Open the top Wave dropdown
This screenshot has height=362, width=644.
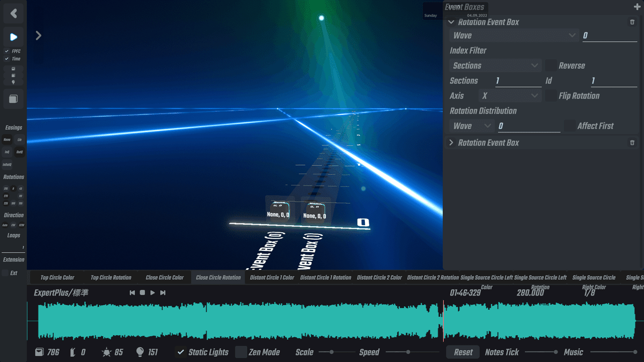[514, 35]
